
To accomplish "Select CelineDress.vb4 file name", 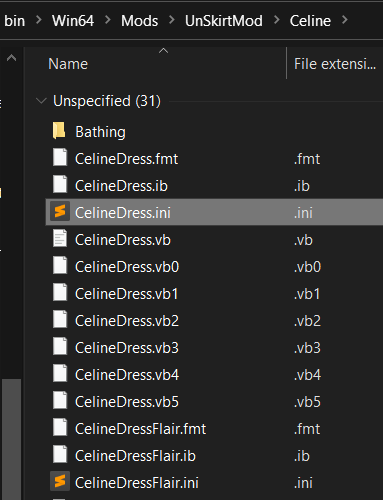I will tap(127, 375).
